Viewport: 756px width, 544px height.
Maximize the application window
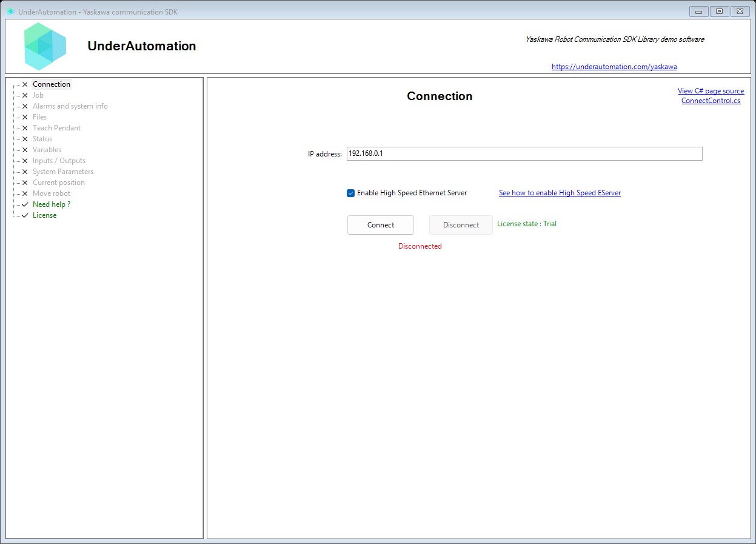720,12
